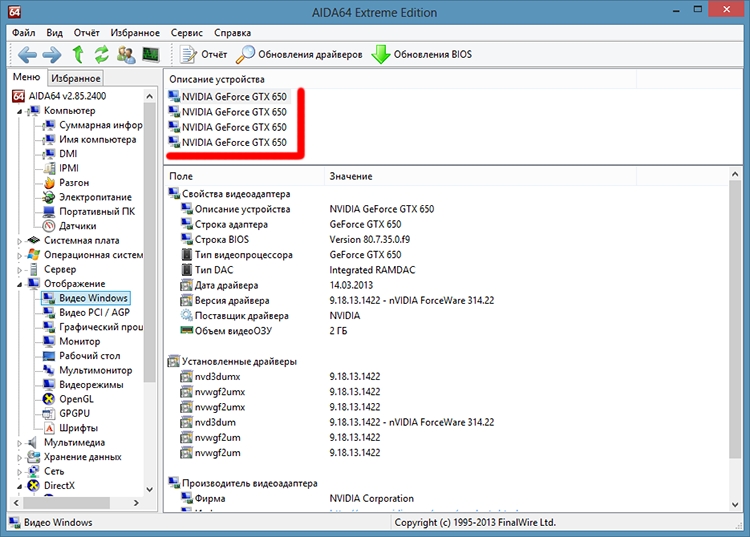The width and height of the screenshot is (750, 537).
Task: Switch to the Избранное sidebar tab
Action: pyautogui.click(x=76, y=78)
